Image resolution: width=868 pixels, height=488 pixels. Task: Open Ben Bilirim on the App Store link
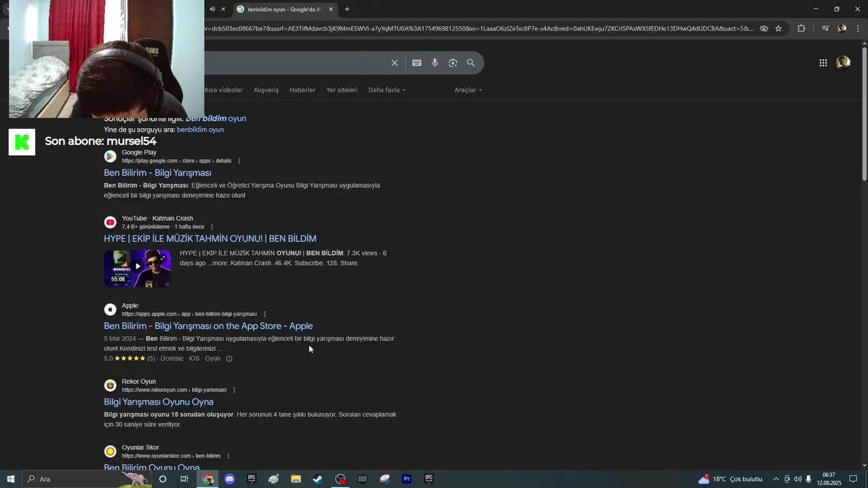208,326
